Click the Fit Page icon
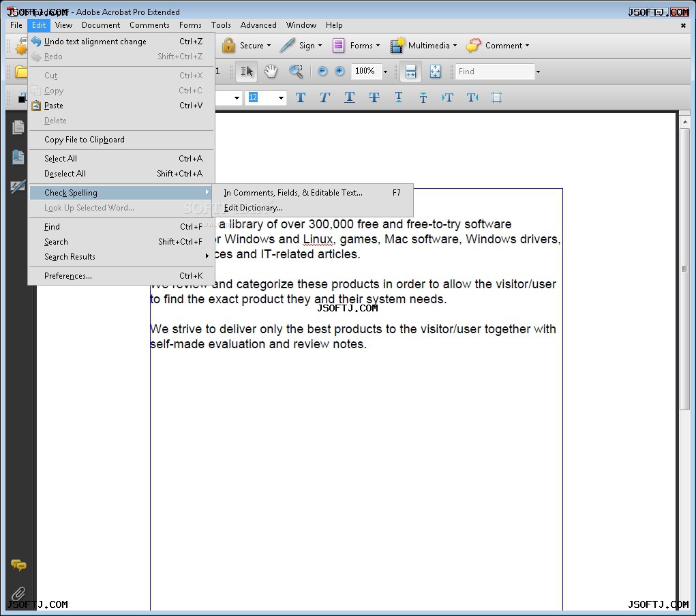 coord(436,72)
